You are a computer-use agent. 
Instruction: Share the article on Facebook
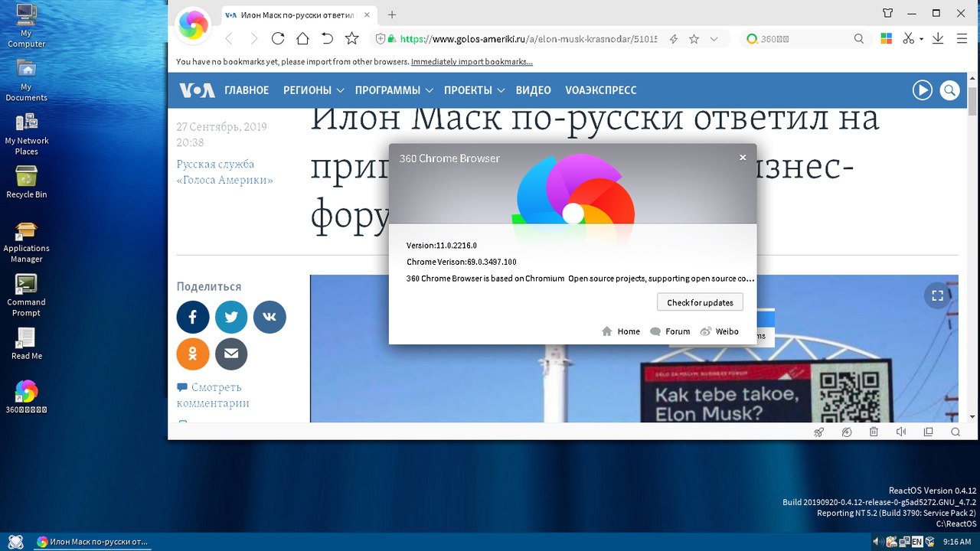pyautogui.click(x=193, y=317)
